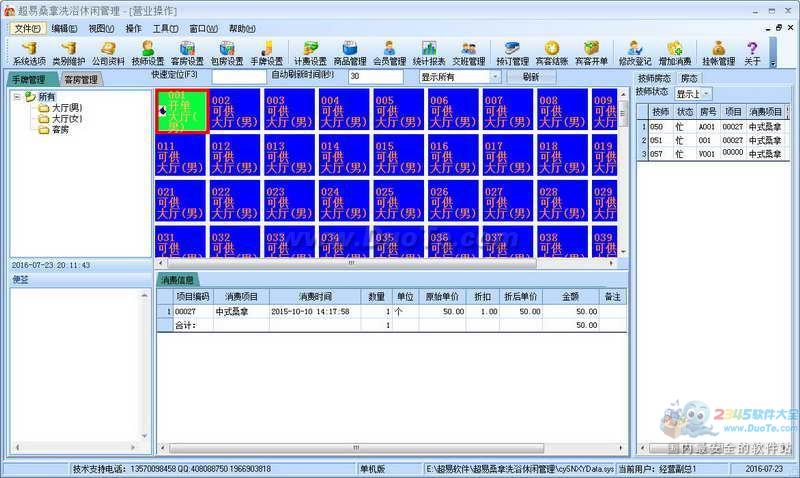Open 手牌设置 from the toolbar

[266, 54]
